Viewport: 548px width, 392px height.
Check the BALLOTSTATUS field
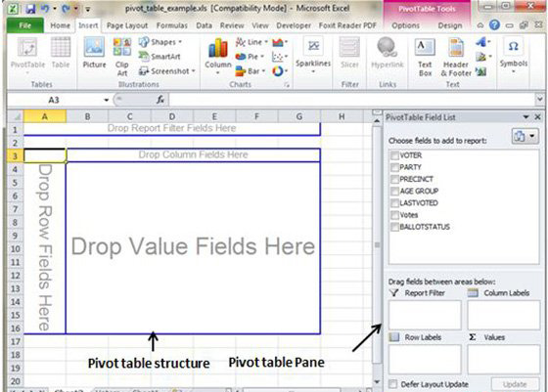pos(394,227)
